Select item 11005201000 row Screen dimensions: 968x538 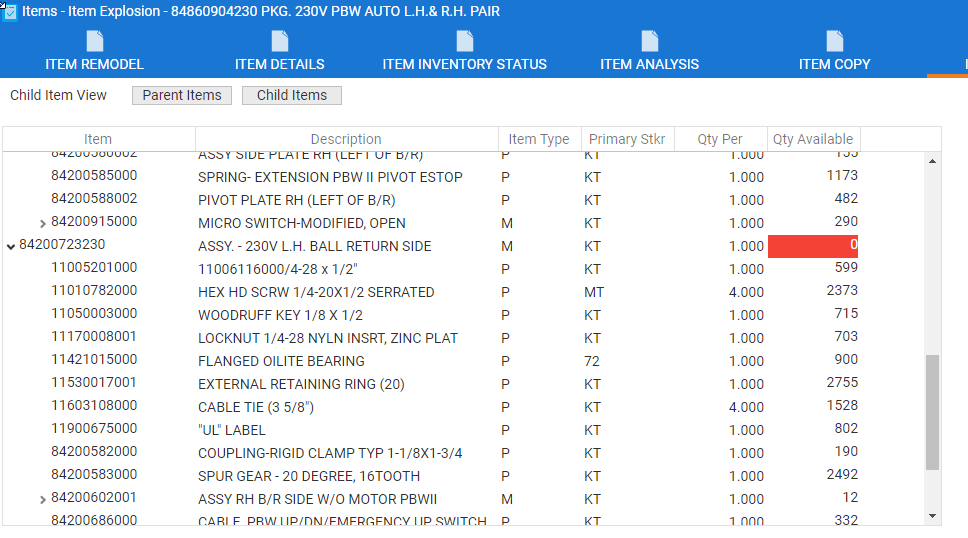pos(94,267)
